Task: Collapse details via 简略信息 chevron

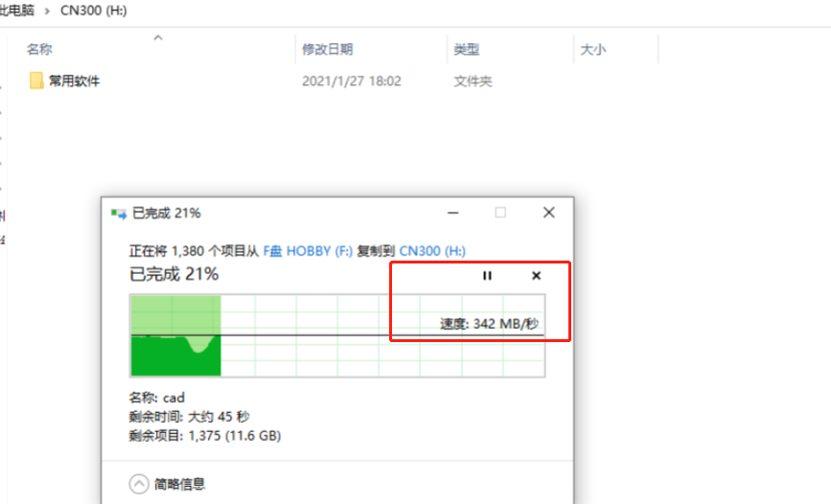Action: point(139,484)
